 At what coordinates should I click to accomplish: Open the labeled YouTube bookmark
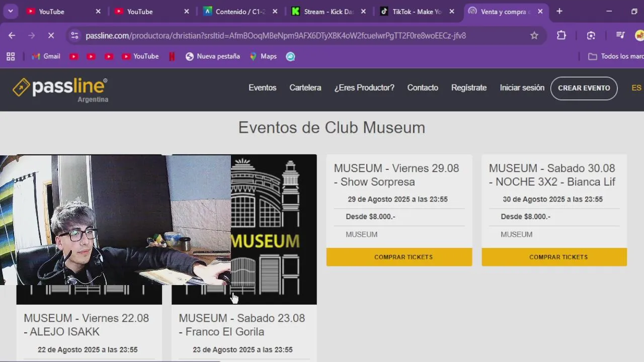coord(140,56)
